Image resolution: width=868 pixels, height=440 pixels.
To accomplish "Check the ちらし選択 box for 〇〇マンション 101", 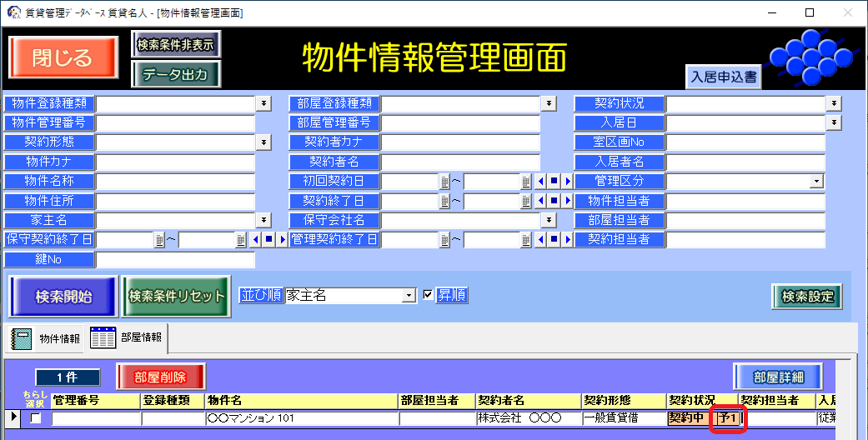I will point(35,418).
